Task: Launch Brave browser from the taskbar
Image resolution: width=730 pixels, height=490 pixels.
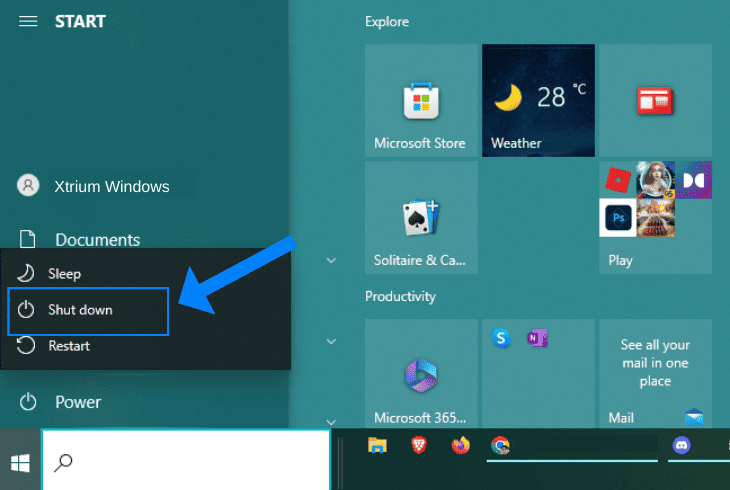Action: [419, 445]
